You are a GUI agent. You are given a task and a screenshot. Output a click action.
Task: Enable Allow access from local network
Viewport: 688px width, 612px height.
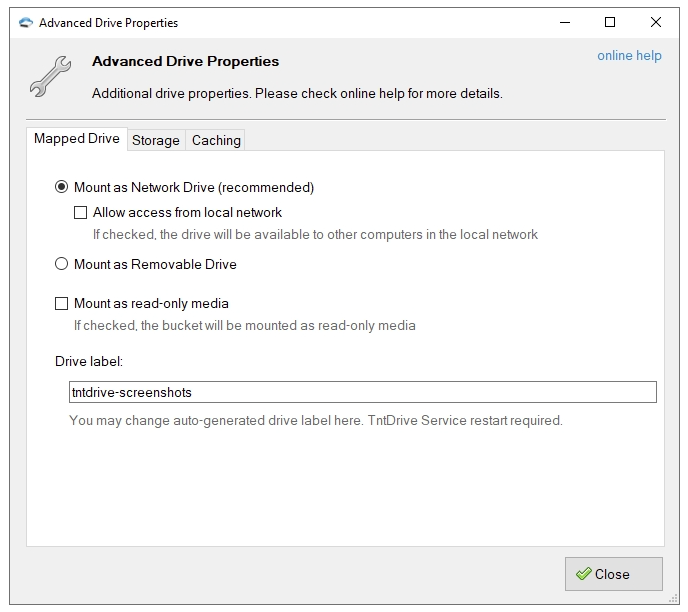81,212
